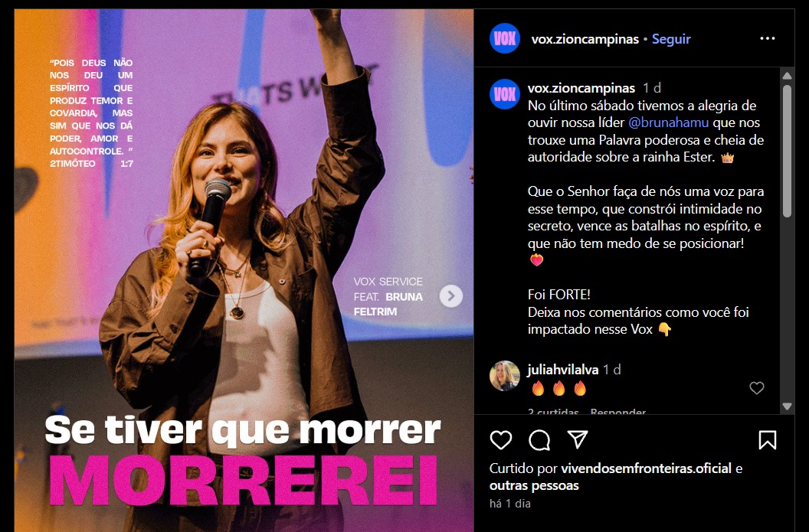Screen dimensions: 809x532
Task: Share the post via paper plane icon
Action: (578, 439)
